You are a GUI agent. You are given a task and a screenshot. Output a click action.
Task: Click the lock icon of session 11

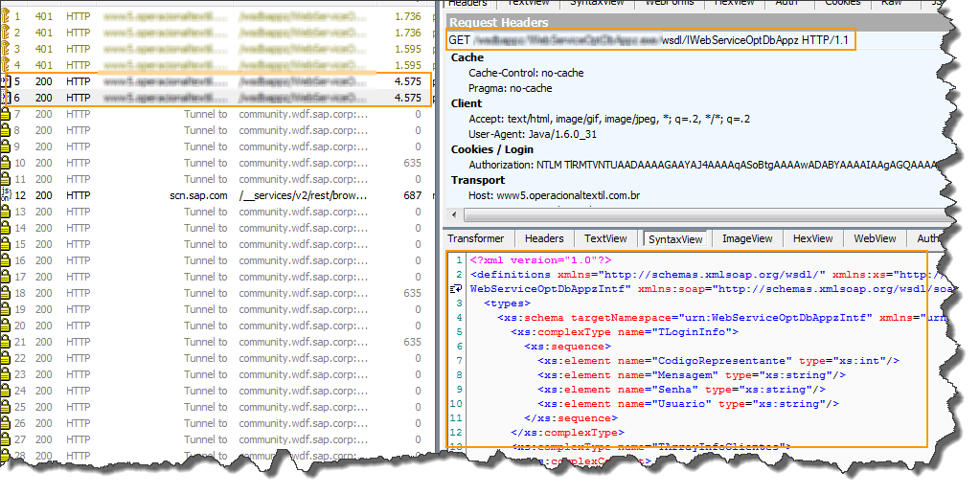(5, 179)
